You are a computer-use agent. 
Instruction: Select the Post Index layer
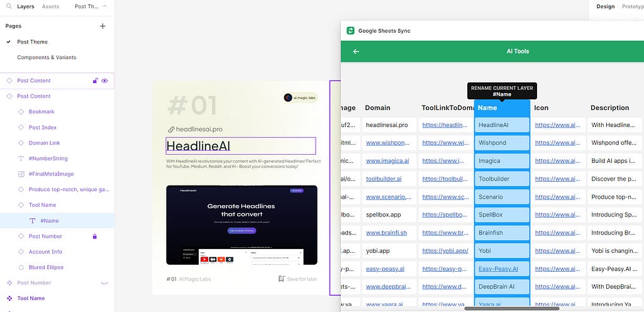coord(43,128)
